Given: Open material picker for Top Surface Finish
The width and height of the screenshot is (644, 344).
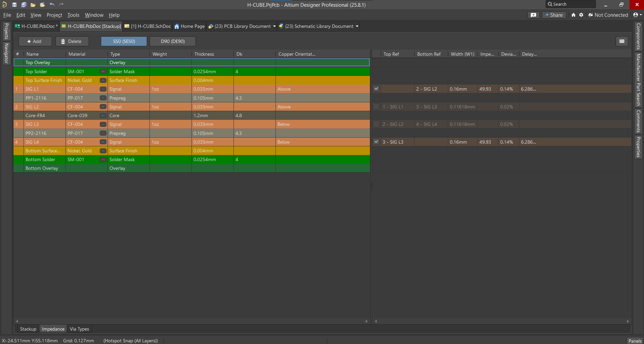Looking at the screenshot, I should coord(103,80).
